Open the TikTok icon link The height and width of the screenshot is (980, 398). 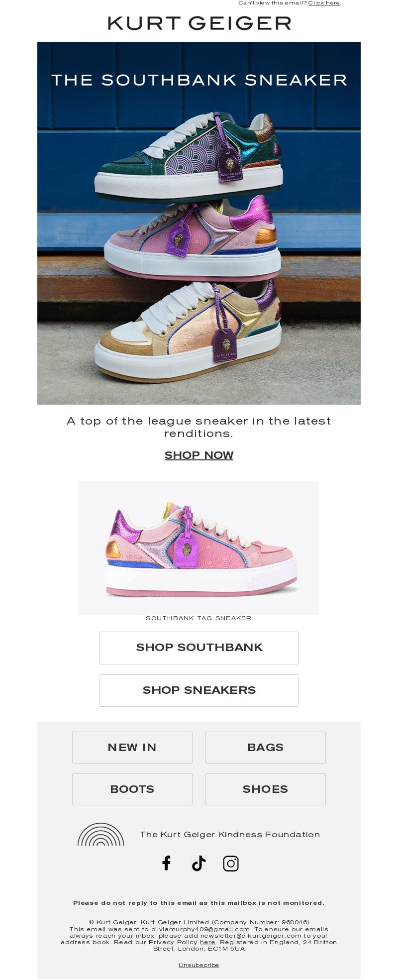pyautogui.click(x=199, y=863)
